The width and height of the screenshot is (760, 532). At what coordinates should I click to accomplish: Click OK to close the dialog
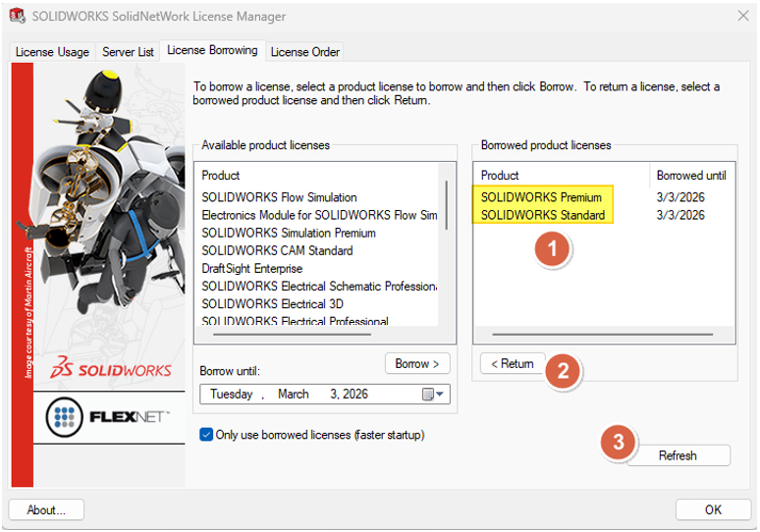(x=713, y=509)
